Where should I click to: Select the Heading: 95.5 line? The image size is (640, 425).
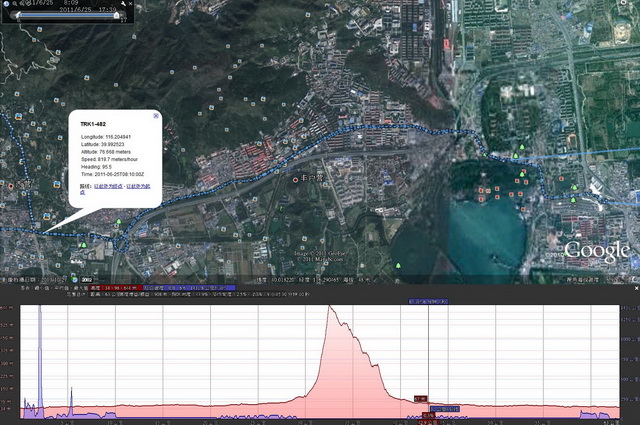(96, 167)
